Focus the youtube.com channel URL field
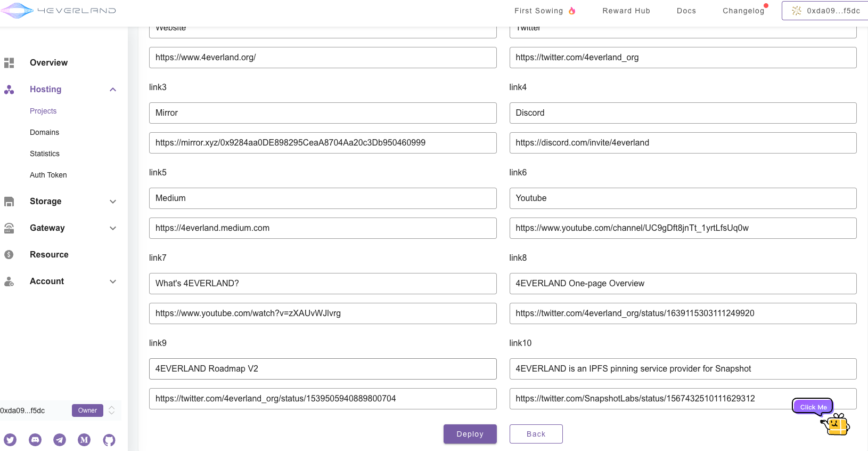The width and height of the screenshot is (868, 451). (x=683, y=228)
